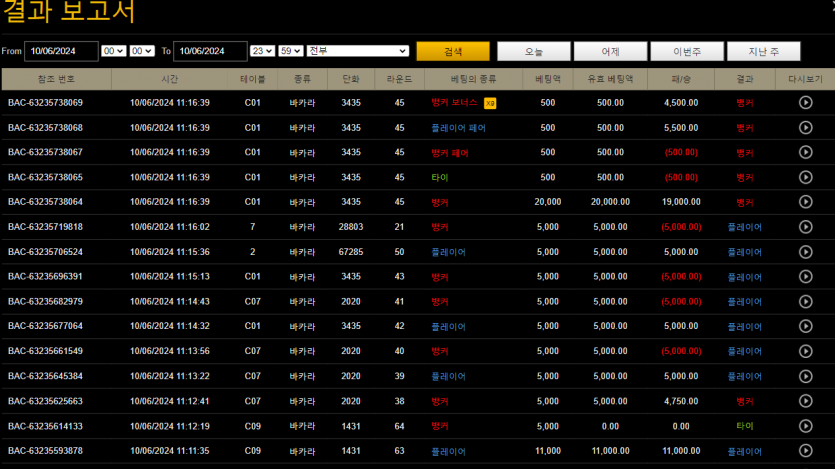
Task: Sort by 테이블 column header
Action: pos(252,79)
